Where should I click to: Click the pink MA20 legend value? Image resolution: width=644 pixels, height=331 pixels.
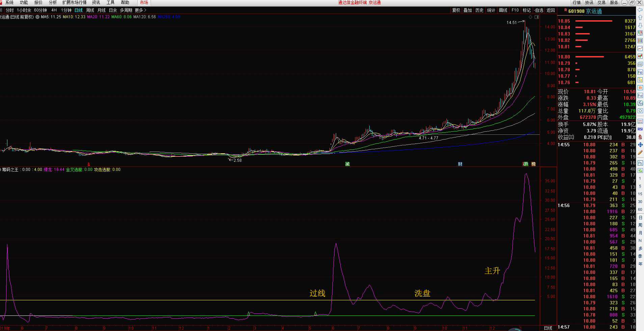[x=98, y=17]
